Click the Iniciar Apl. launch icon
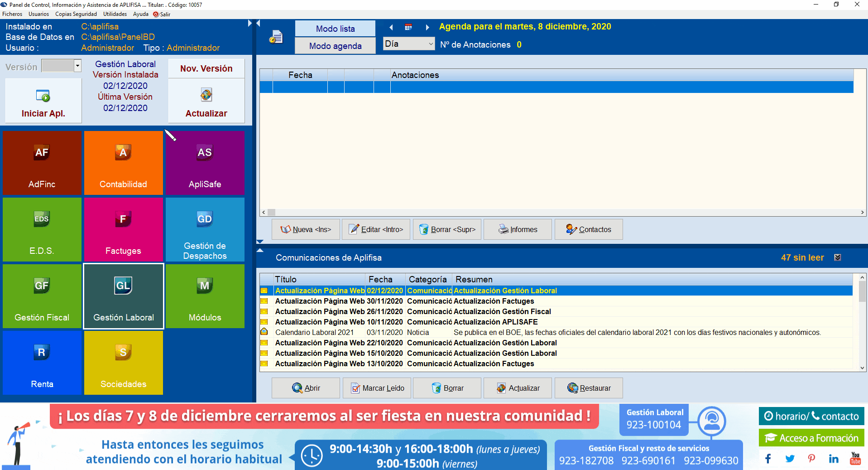Image resolution: width=868 pixels, height=470 pixels. coord(43,96)
